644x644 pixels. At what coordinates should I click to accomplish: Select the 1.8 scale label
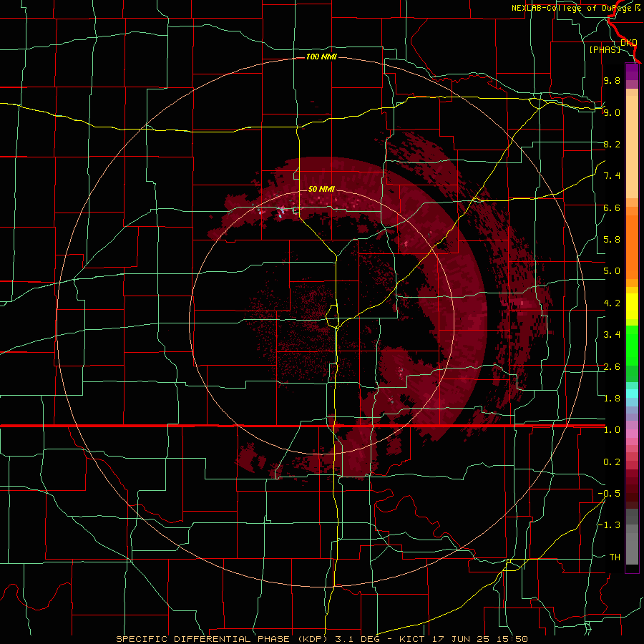[x=612, y=399]
